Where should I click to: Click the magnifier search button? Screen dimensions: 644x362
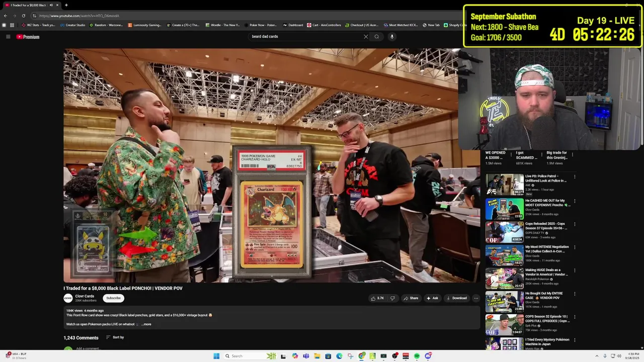tap(376, 37)
